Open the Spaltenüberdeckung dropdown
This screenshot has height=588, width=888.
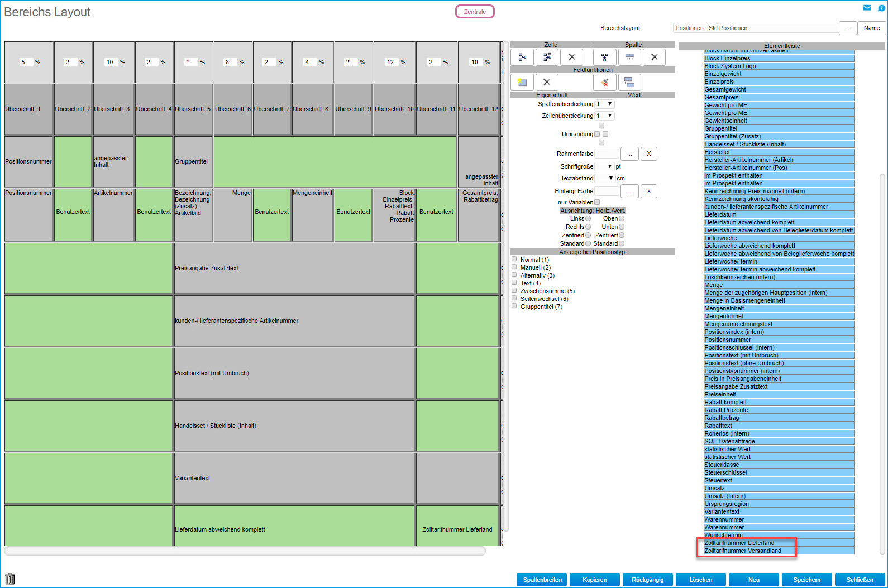pyautogui.click(x=604, y=104)
